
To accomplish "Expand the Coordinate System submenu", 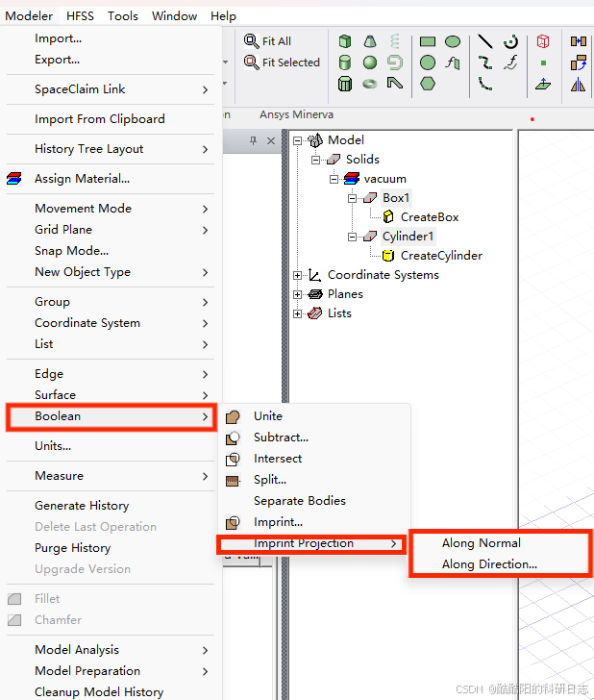I will point(111,323).
